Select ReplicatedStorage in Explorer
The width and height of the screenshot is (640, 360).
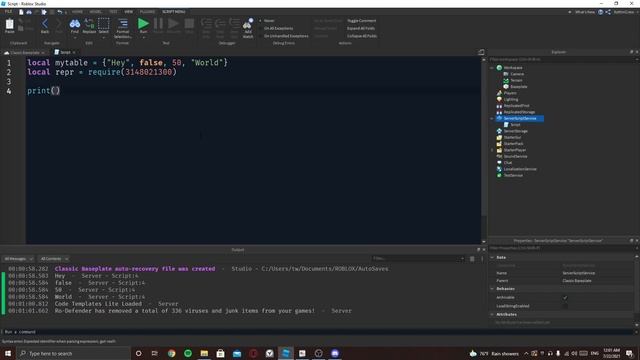coord(519,112)
